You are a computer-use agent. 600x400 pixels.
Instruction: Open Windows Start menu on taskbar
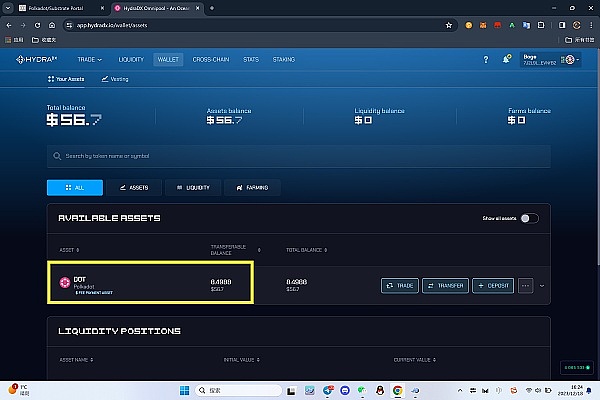[183, 389]
